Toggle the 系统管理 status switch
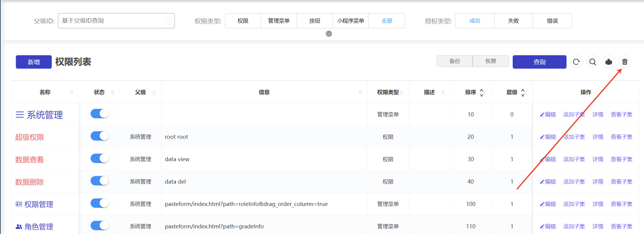This screenshot has width=644, height=234. pos(100,113)
